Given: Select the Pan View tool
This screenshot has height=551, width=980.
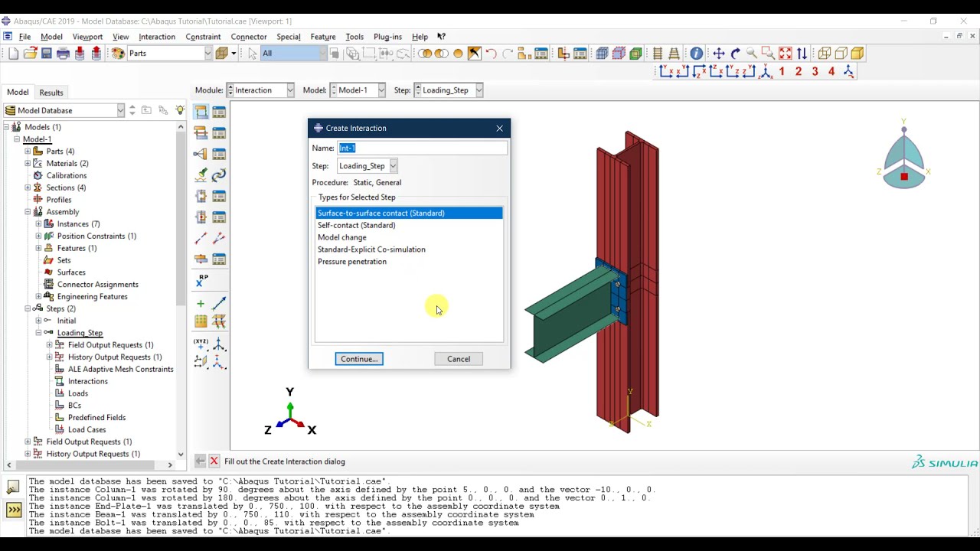Looking at the screenshot, I should [x=718, y=54].
